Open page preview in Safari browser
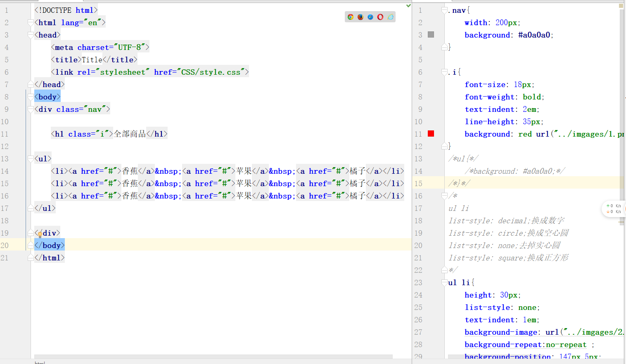The width and height of the screenshot is (626, 364). click(370, 17)
